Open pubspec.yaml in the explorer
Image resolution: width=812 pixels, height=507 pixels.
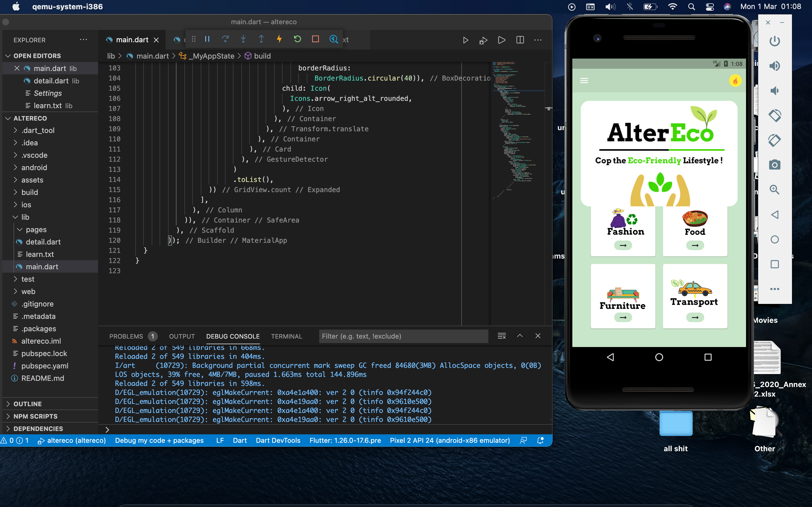point(45,366)
